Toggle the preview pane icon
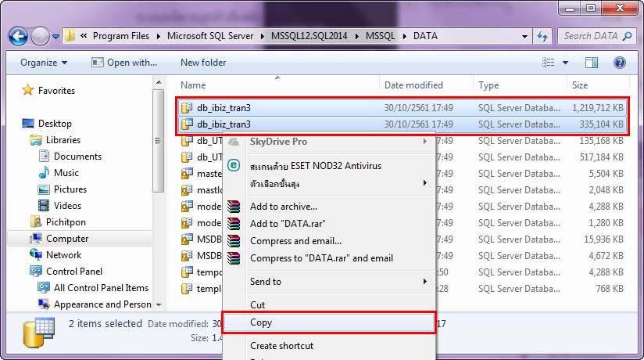This screenshot has width=644, height=360. coord(592,63)
